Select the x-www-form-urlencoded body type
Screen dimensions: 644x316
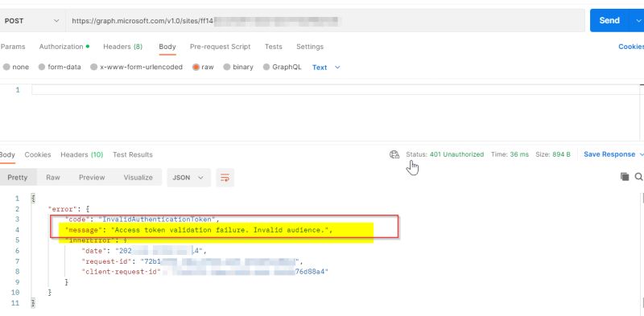(136, 67)
